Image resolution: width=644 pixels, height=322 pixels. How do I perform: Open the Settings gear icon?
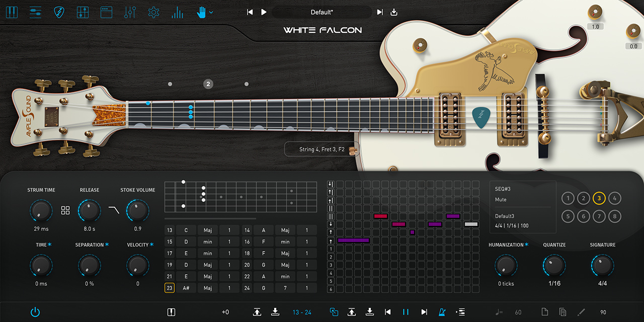153,12
